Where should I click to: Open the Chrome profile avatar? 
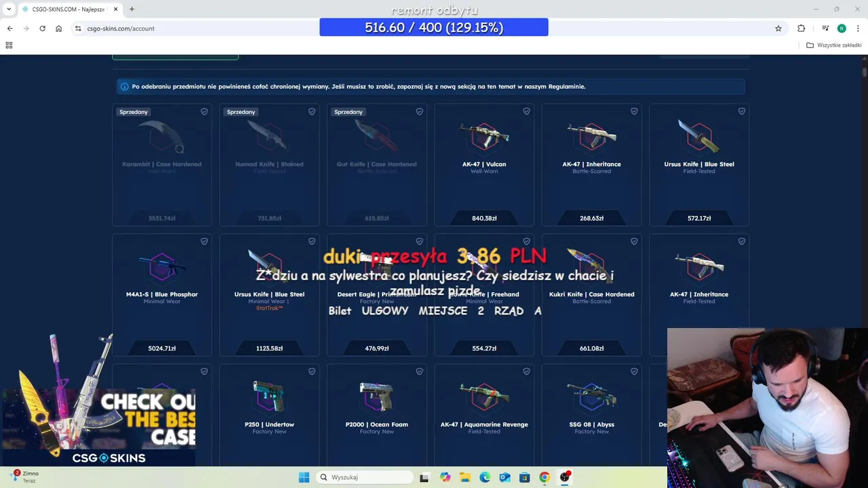842,28
